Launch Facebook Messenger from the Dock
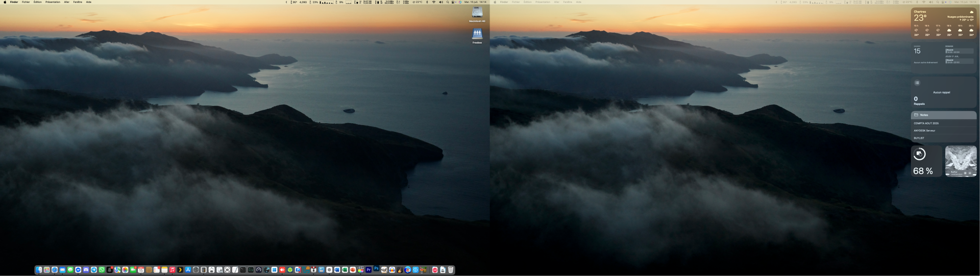This screenshot has height=276, width=980. (78, 270)
